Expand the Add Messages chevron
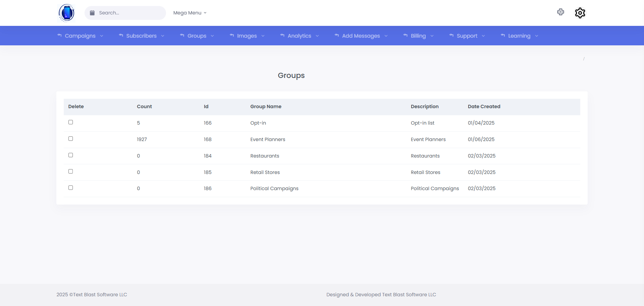The height and width of the screenshot is (306, 644). (x=386, y=36)
